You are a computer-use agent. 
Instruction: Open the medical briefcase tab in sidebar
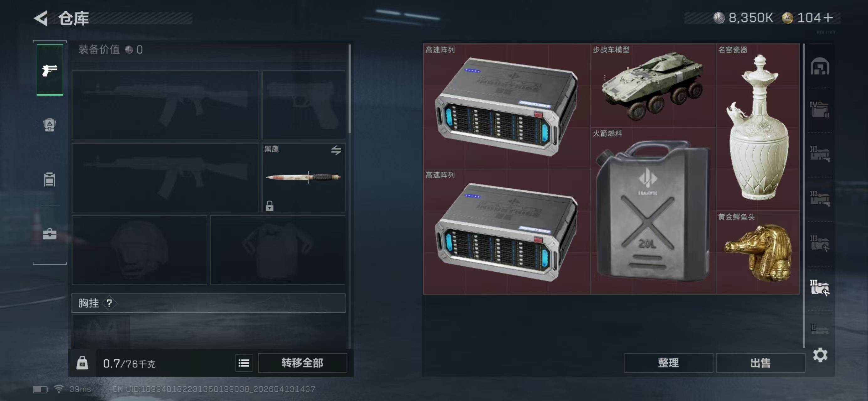(x=50, y=234)
